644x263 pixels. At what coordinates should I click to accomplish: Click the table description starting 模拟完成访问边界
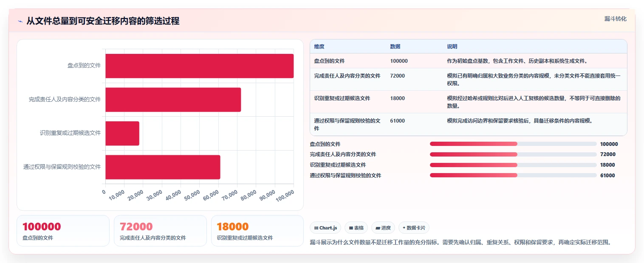coord(520,121)
